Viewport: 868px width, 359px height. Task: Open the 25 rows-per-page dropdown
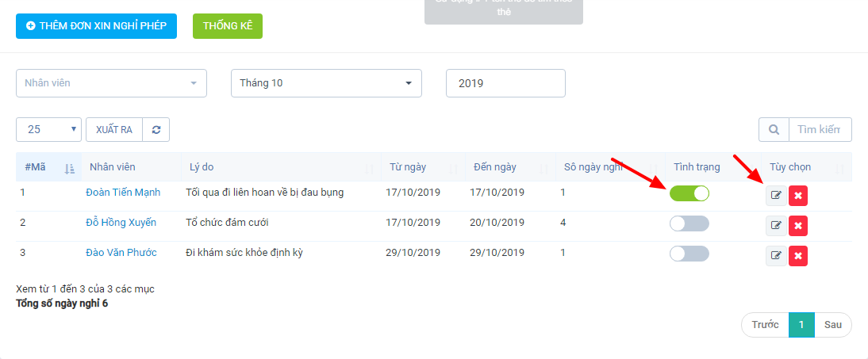point(48,129)
